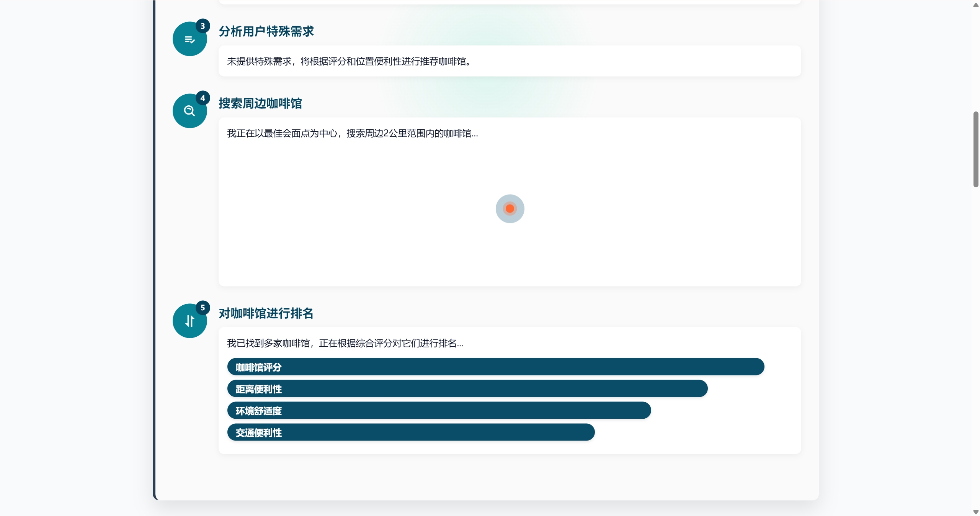
Task: Click the 交通便利性 progress bar
Action: pyautogui.click(x=411, y=432)
